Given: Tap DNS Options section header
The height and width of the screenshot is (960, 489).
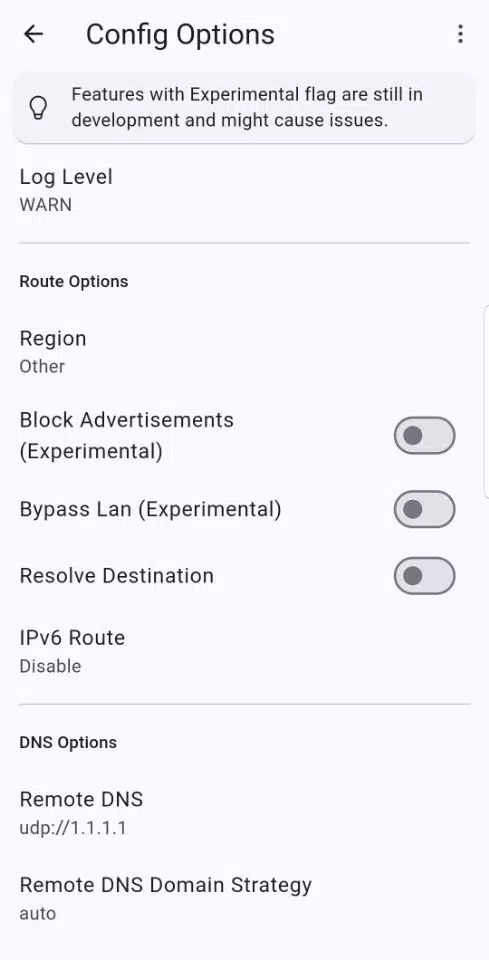Looking at the screenshot, I should 68,743.
